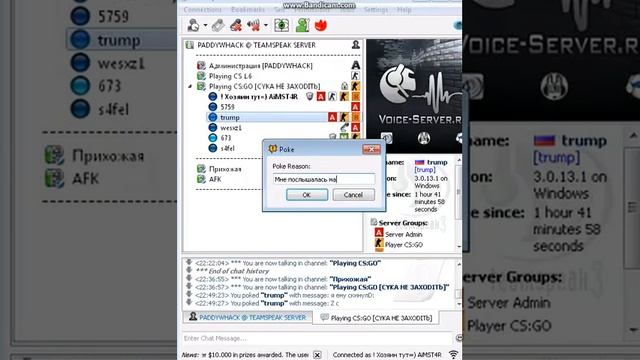Click red A badge on trump row
640x360 pixels.
point(332,117)
